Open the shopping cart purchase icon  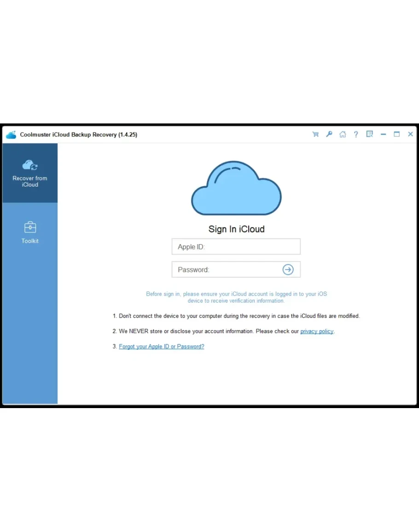pyautogui.click(x=315, y=134)
